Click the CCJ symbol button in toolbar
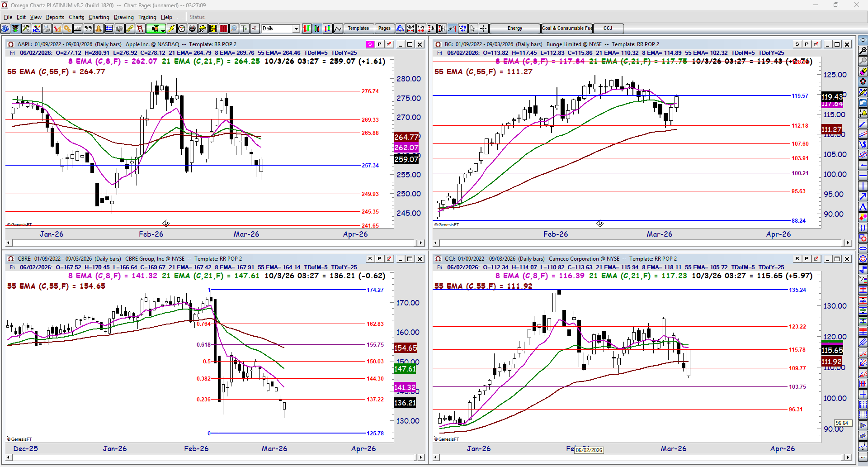 pyautogui.click(x=608, y=29)
